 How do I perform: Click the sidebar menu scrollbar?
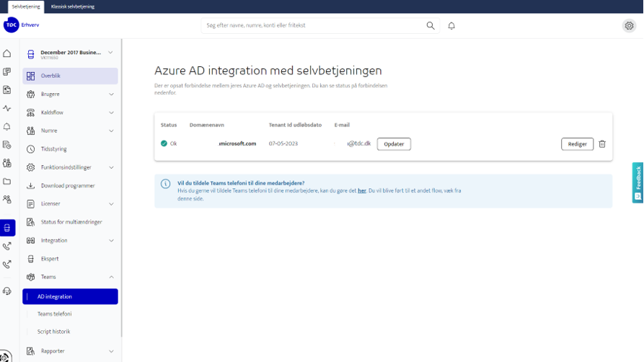click(x=121, y=188)
